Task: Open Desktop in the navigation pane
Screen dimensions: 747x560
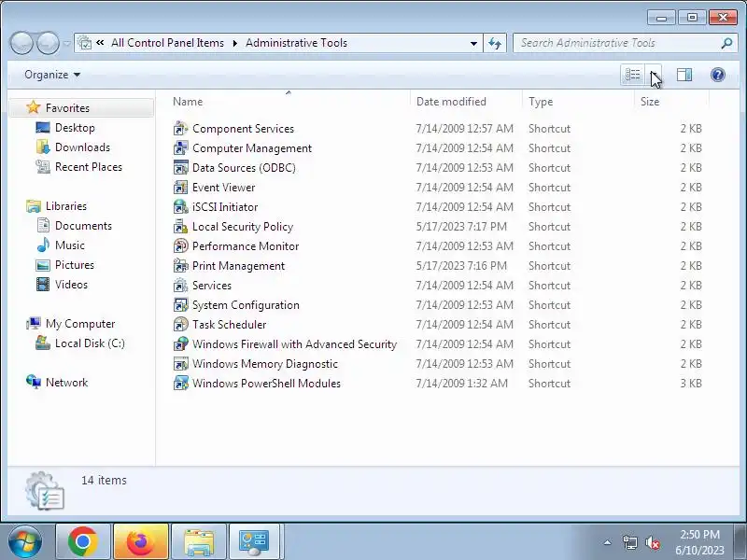Action: pos(75,128)
